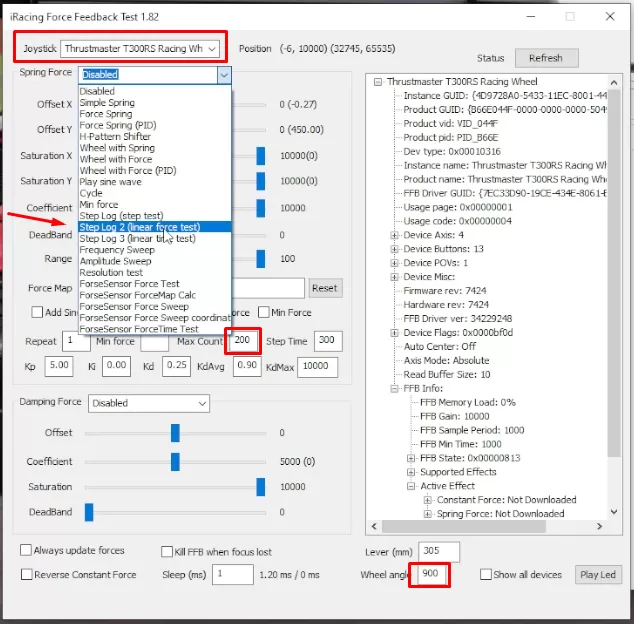This screenshot has height=624, width=634.
Task: Expand Supported Effects plus icon
Action: point(411,472)
